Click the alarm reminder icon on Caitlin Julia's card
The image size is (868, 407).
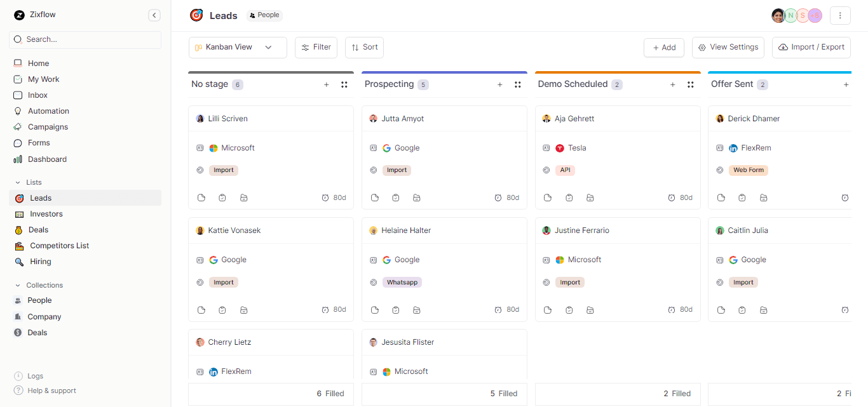pos(845,310)
